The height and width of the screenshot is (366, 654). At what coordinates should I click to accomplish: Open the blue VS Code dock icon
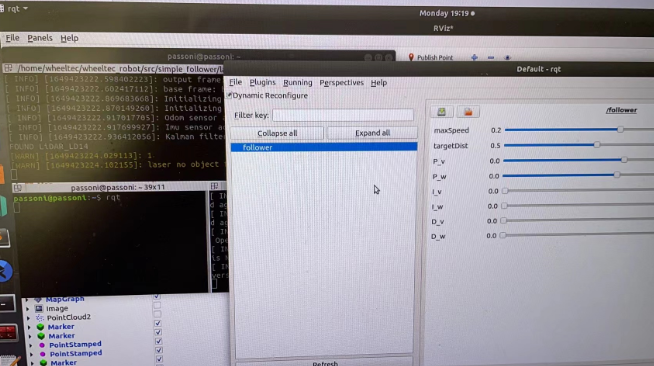[x=6, y=271]
